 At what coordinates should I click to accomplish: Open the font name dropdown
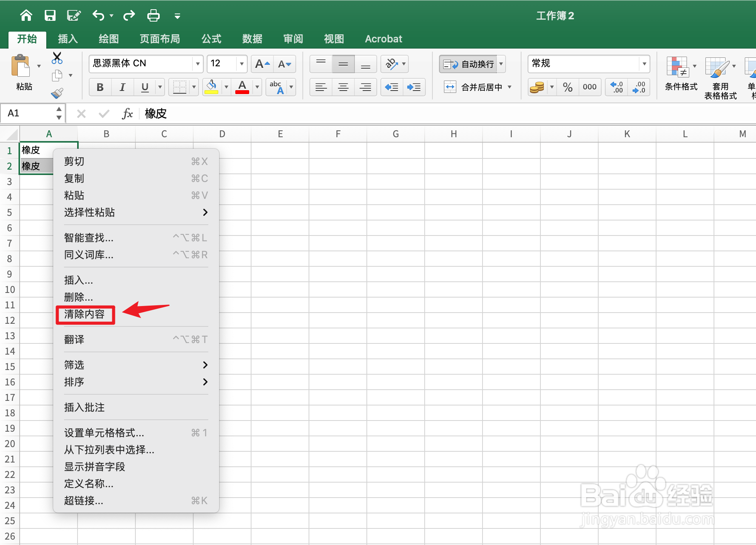[197, 64]
